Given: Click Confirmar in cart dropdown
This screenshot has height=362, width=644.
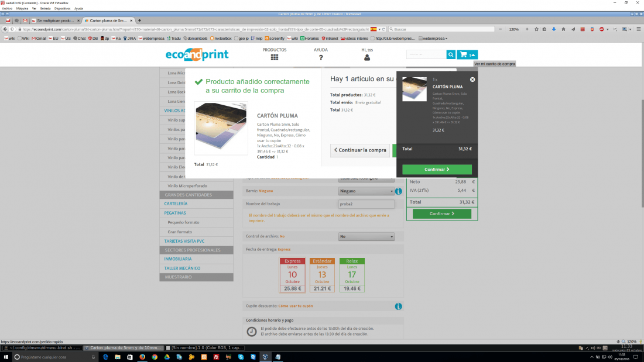Looking at the screenshot, I should pos(437,170).
